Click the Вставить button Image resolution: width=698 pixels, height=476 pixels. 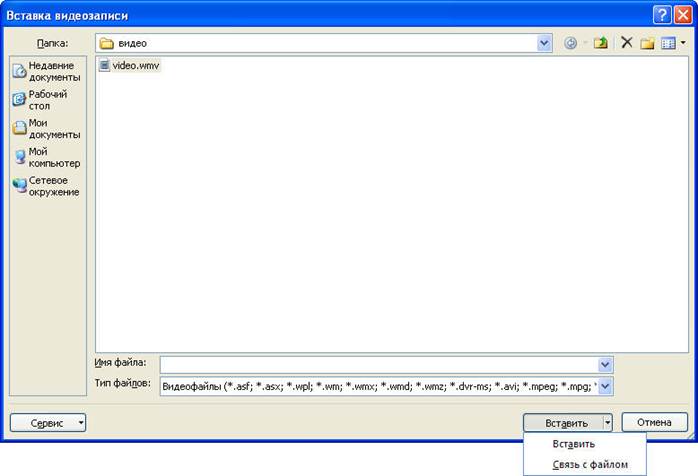[x=564, y=423]
